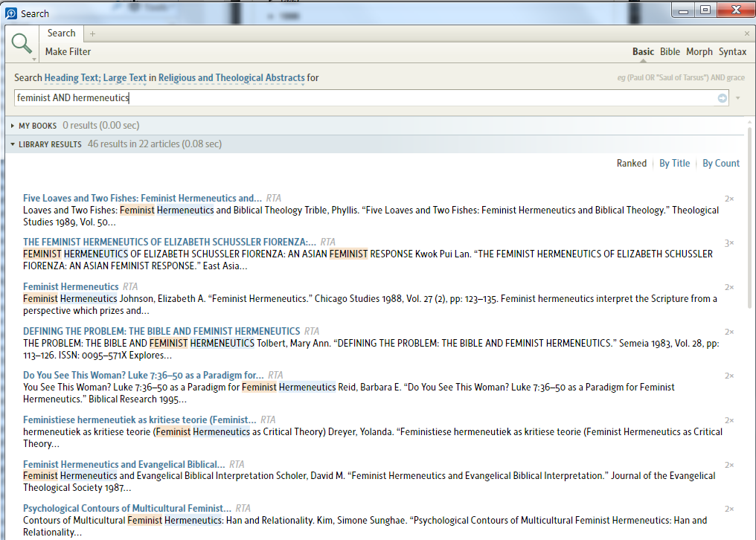Open result on Elizabeth Schussler Fiorenza
Screen dimensions: 756x540
point(170,242)
